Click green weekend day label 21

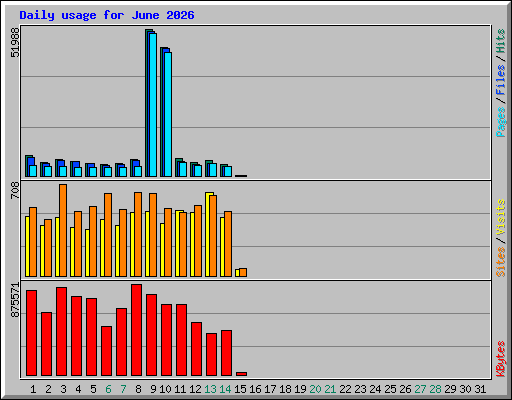click(x=330, y=389)
